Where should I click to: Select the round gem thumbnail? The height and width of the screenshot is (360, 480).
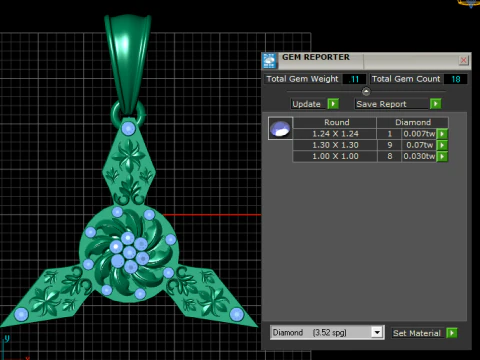[280, 128]
